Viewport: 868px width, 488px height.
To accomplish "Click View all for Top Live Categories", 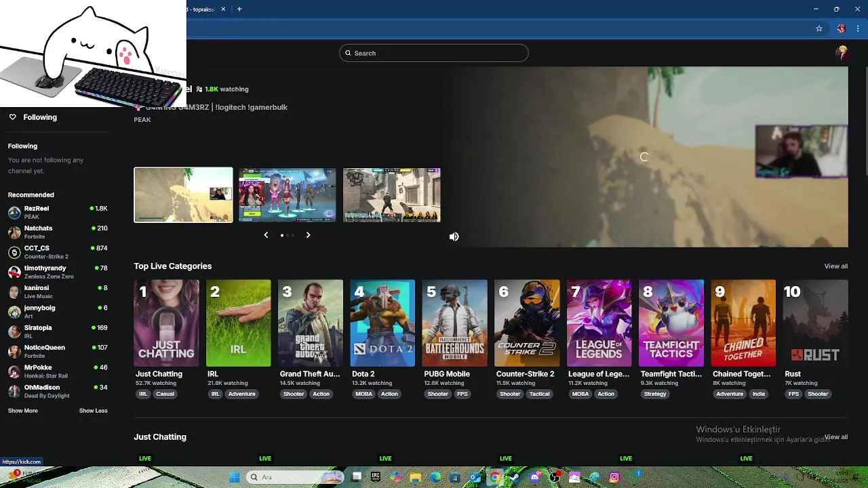I will (x=835, y=266).
